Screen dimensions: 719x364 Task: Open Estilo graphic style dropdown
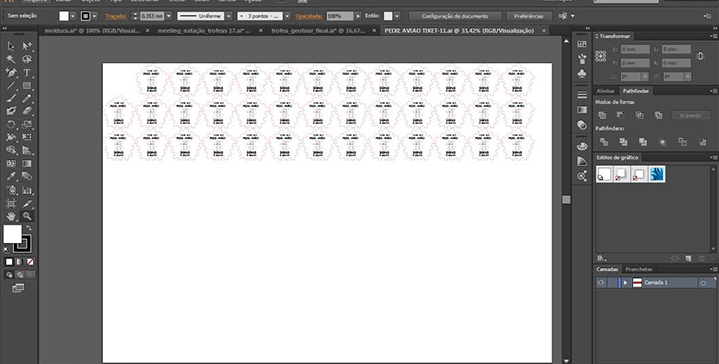[397, 16]
